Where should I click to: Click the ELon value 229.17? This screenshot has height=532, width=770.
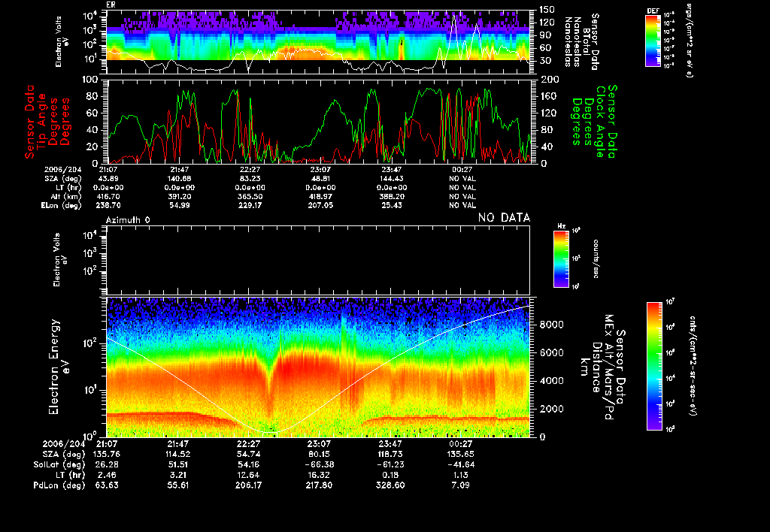(250, 205)
